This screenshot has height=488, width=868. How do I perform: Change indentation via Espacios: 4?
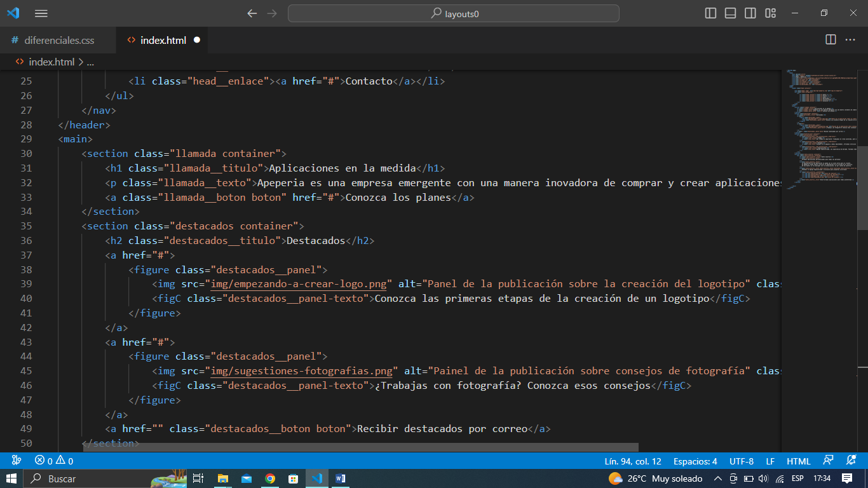click(695, 461)
